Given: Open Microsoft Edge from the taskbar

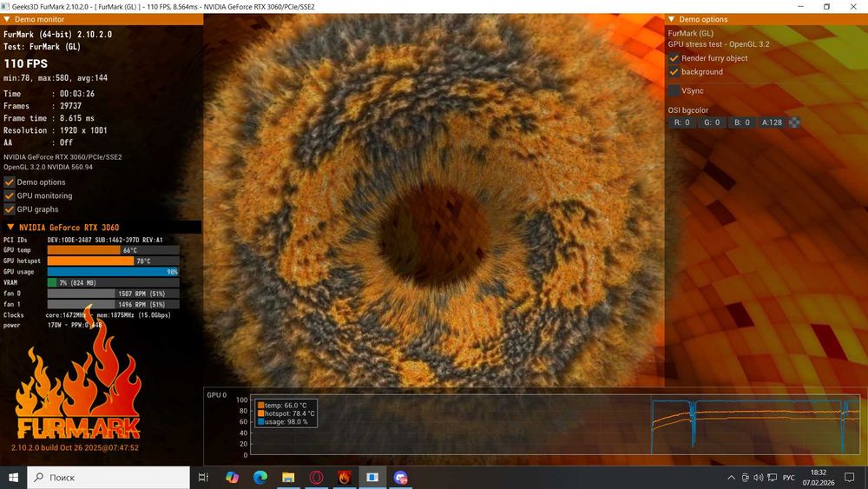Looking at the screenshot, I should point(260,478).
